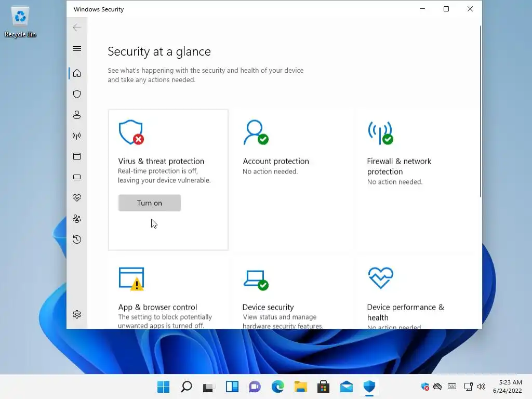Open network status in system tray
The image size is (532, 399).
[x=468, y=387]
